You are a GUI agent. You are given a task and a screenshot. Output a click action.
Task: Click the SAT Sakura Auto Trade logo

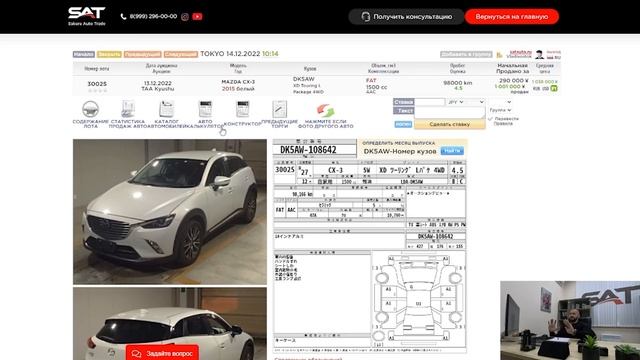point(87,16)
